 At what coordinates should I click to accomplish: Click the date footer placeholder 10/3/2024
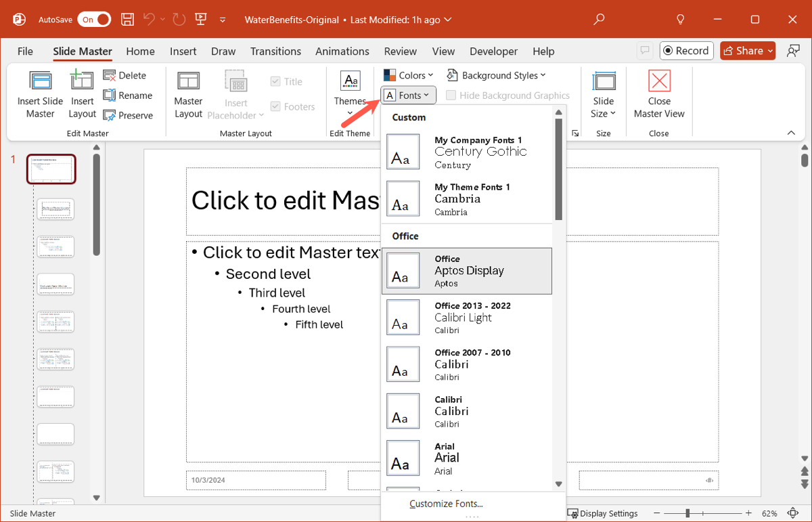pyautogui.click(x=256, y=480)
